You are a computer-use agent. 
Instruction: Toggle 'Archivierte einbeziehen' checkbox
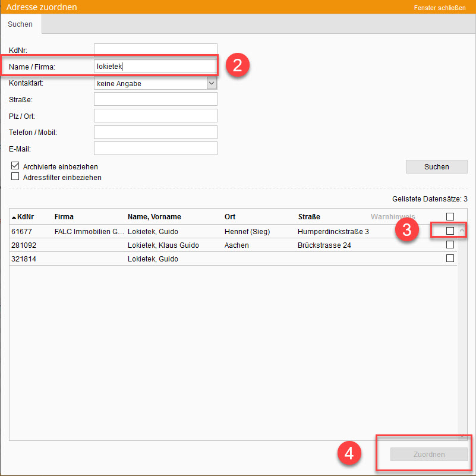pos(15,166)
